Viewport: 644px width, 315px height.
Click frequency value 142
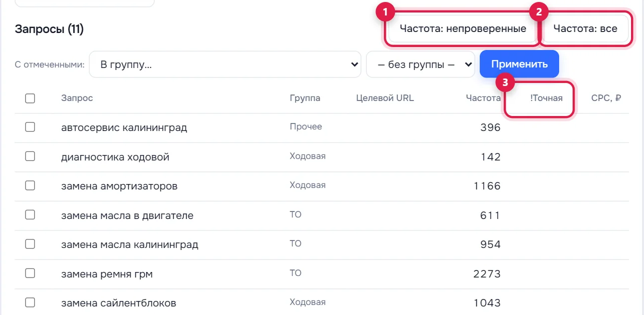[490, 157]
